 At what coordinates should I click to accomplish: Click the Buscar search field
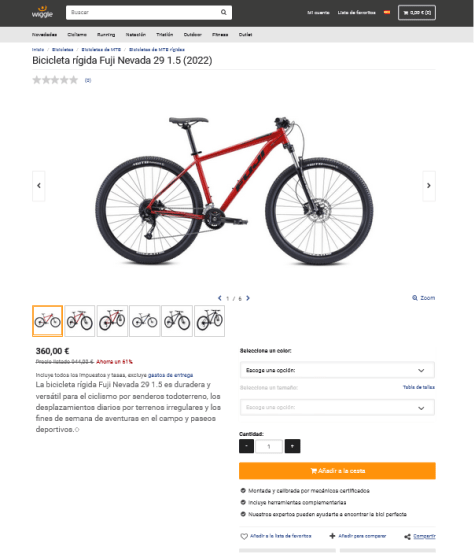coord(142,12)
